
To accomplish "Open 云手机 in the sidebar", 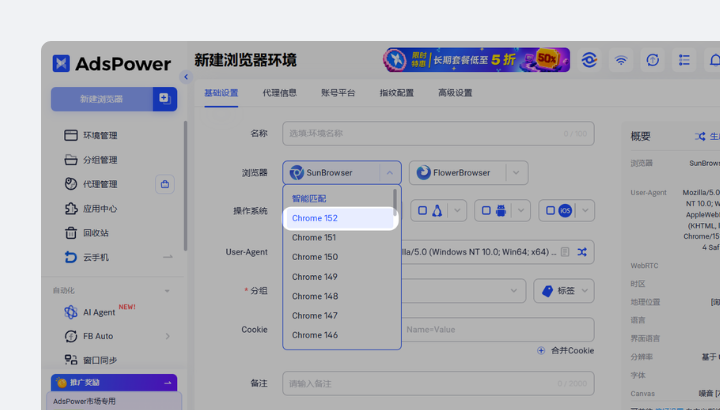I will point(86,257).
